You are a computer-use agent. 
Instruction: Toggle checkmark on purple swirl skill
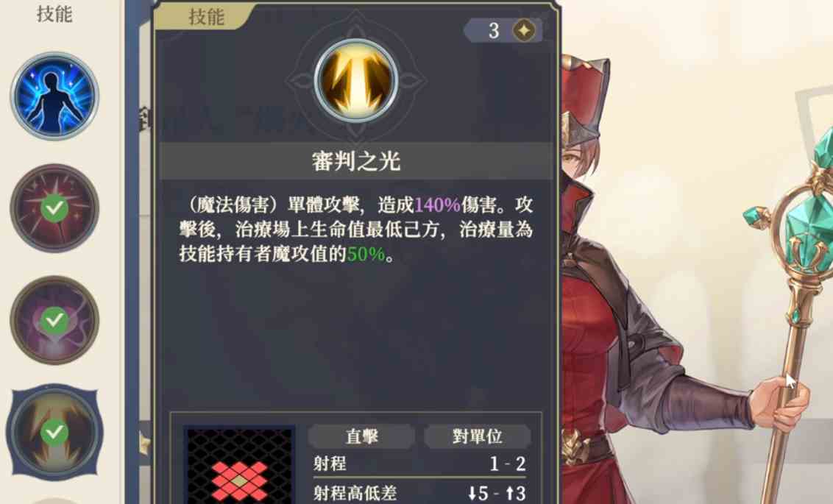click(54, 320)
